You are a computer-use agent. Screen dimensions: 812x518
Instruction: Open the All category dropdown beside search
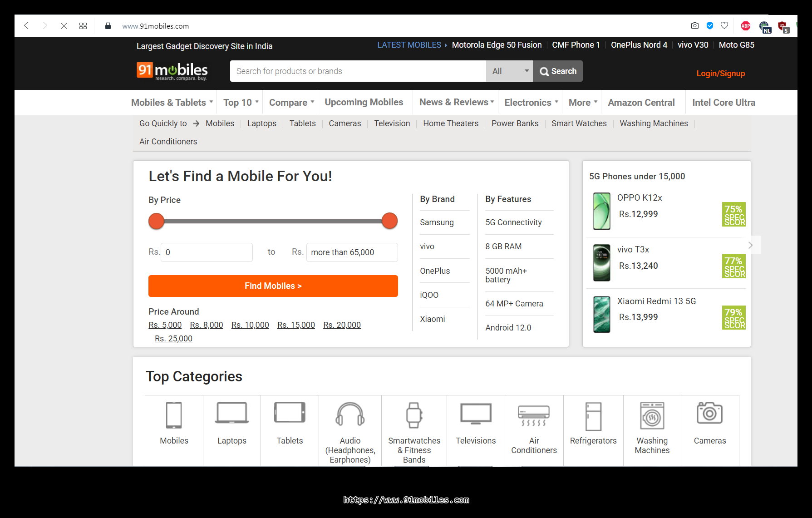(509, 71)
